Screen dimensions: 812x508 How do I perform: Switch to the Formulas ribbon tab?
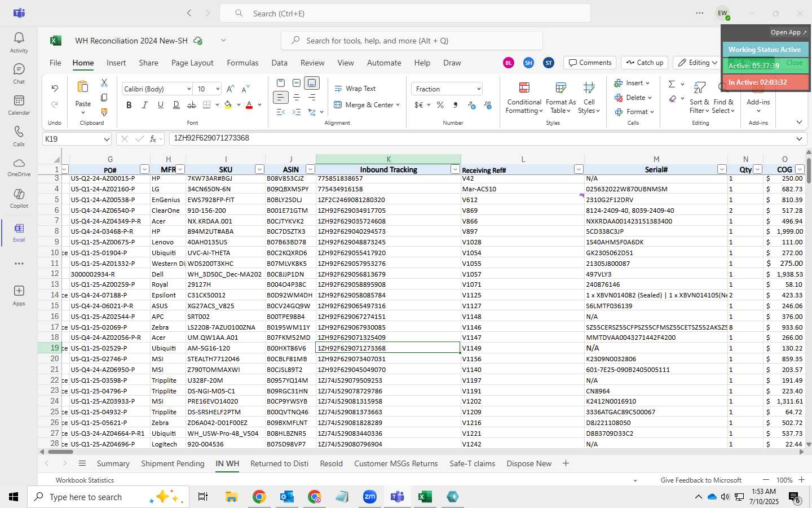242,63
